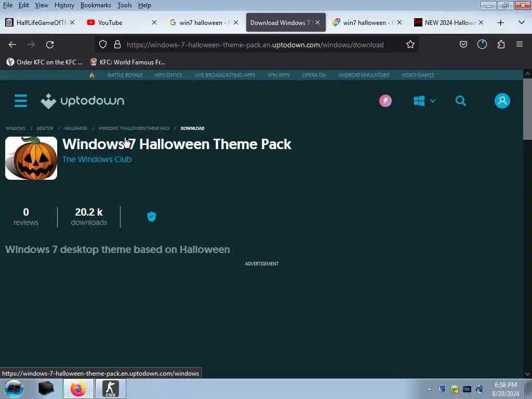Close the YouTube tab
This screenshot has height=399, width=532.
click(154, 22)
